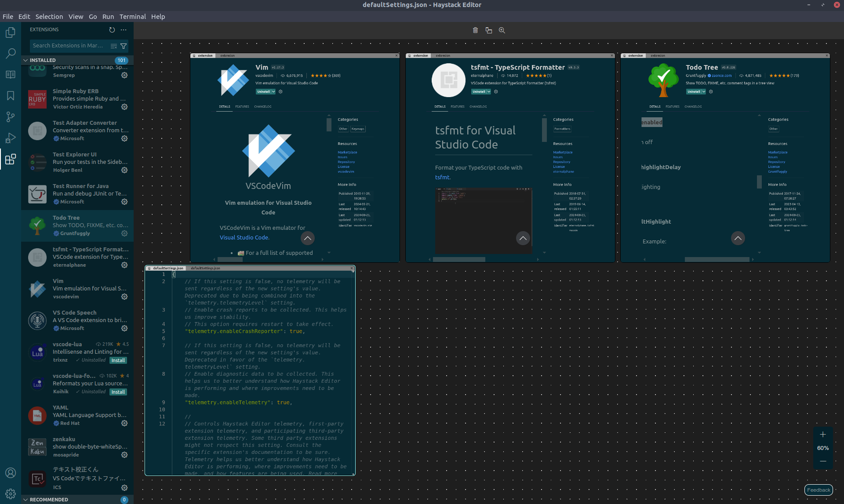Click the trash icon in canvas toolbar

(475, 30)
